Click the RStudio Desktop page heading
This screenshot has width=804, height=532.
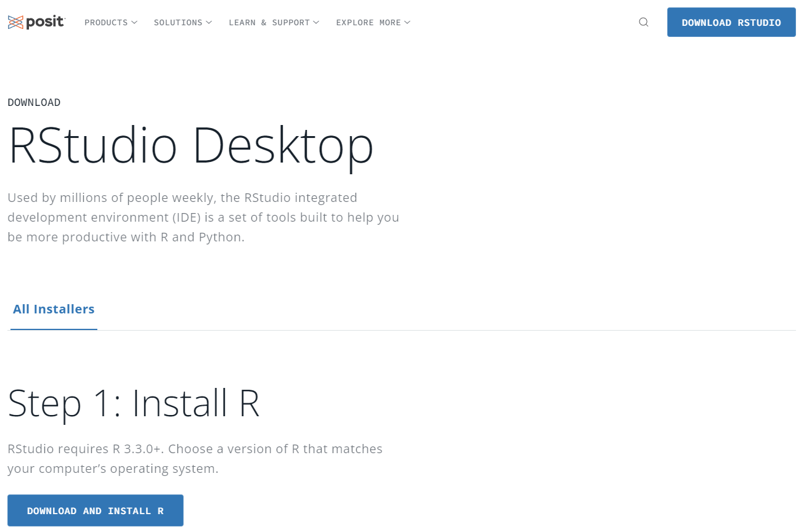[x=191, y=146]
